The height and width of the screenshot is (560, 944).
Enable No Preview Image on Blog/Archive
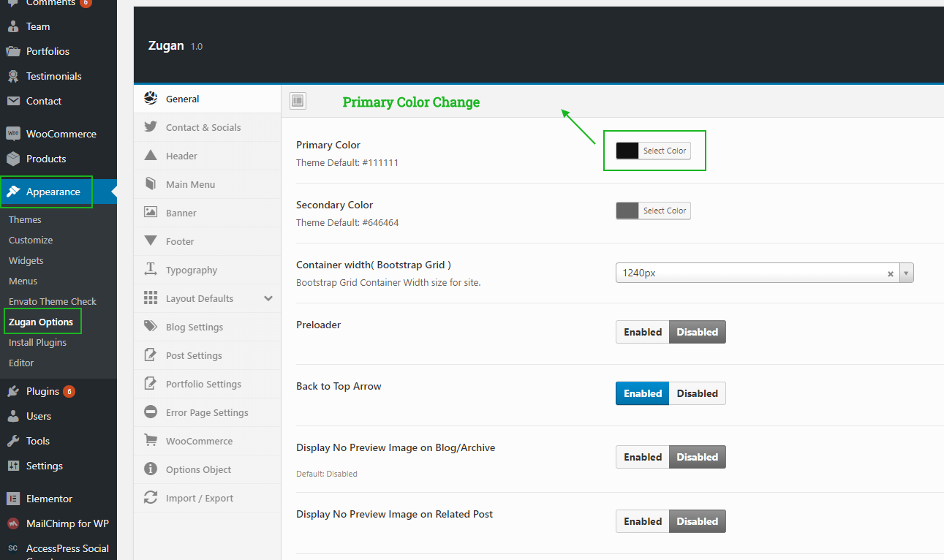pos(643,457)
